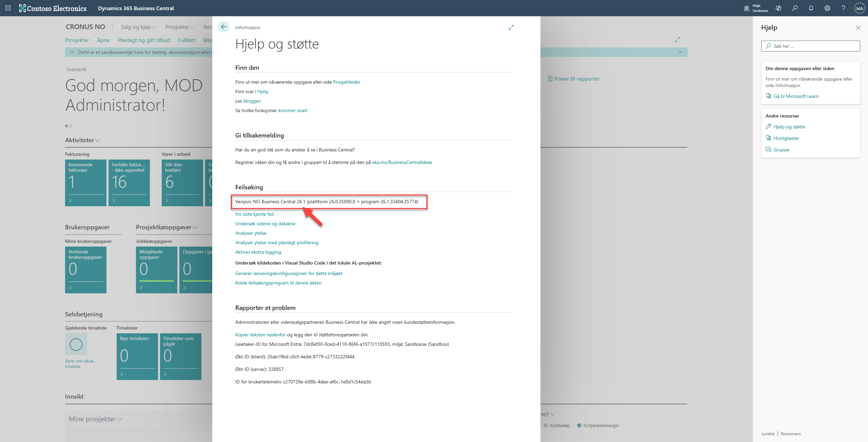Go back with the arrow in Informasjon dialog
Screen dimensions: 868x442
coord(224,27)
